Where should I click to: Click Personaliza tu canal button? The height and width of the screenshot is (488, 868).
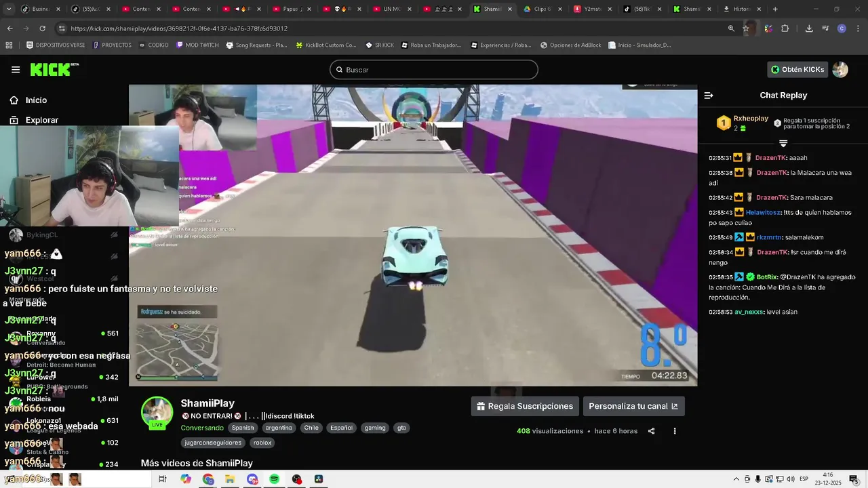[633, 406]
